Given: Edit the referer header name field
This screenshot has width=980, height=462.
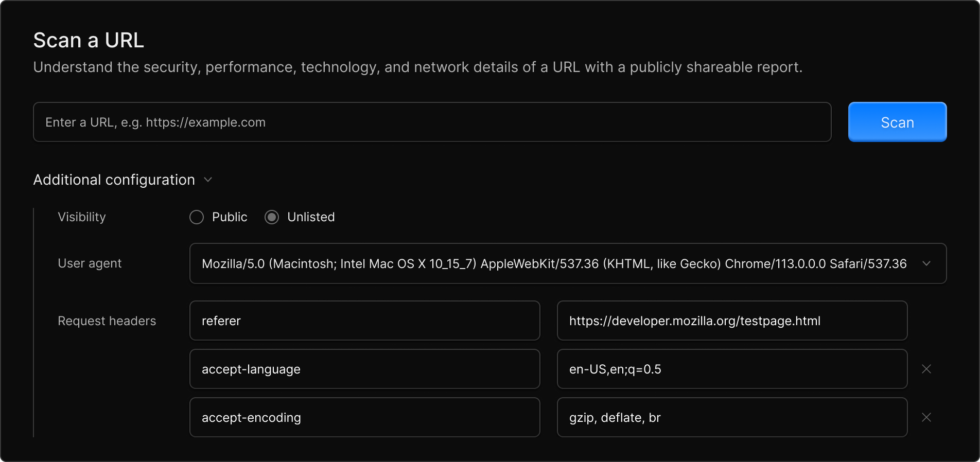Looking at the screenshot, I should tap(364, 321).
